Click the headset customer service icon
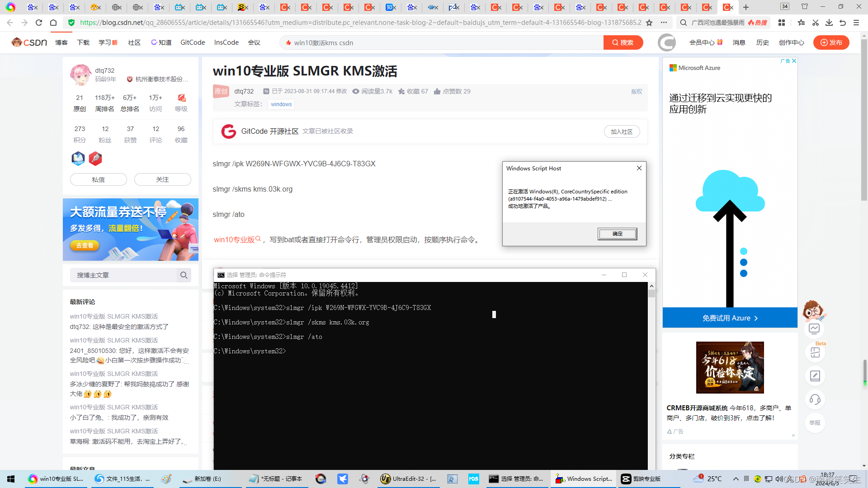This screenshot has height=488, width=868. 815,399
